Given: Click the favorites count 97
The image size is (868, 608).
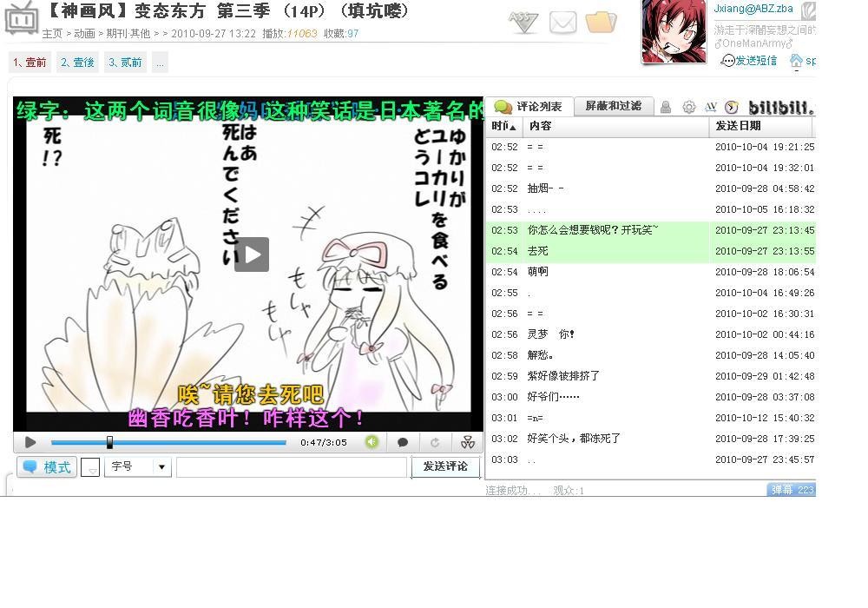Looking at the screenshot, I should (352, 34).
